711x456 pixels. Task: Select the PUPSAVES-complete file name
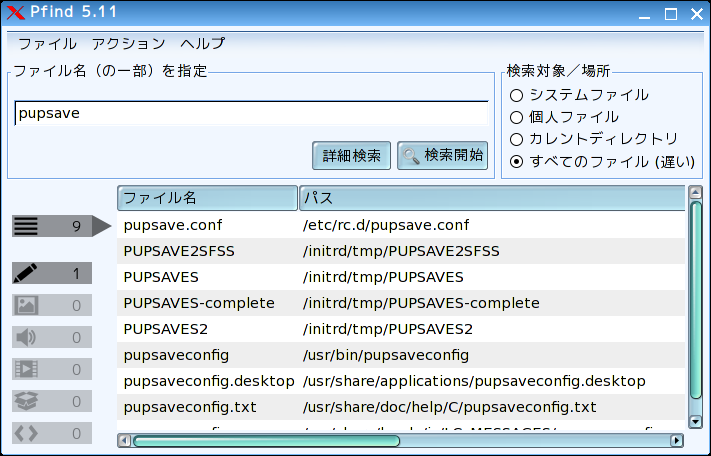click(199, 303)
